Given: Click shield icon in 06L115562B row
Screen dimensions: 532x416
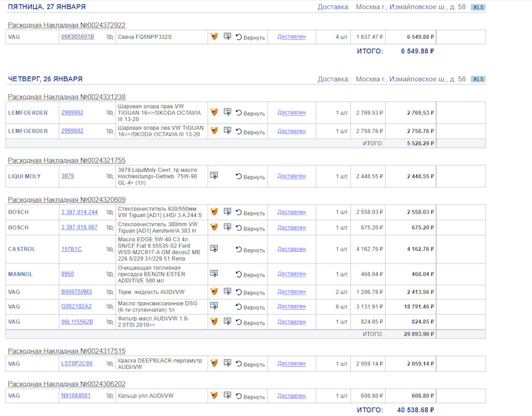Looking at the screenshot, I should click(x=214, y=321).
